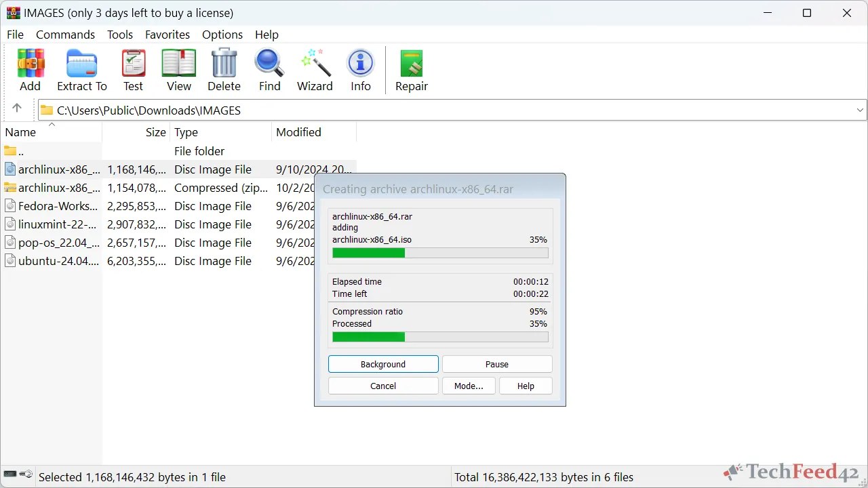Viewport: 868px width, 488px height.
Task: Click size value 6,203,355,...
Action: [x=136, y=261]
